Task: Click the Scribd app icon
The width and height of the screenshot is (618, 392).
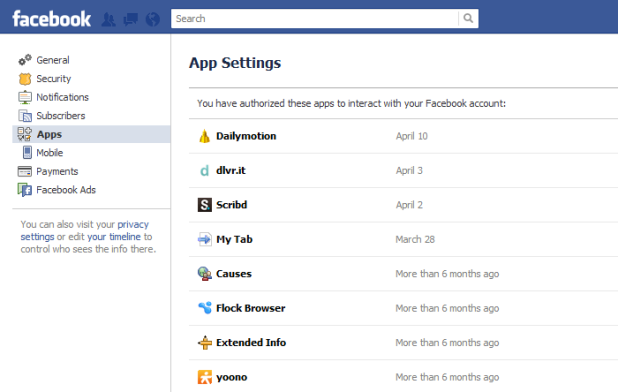Action: [205, 205]
